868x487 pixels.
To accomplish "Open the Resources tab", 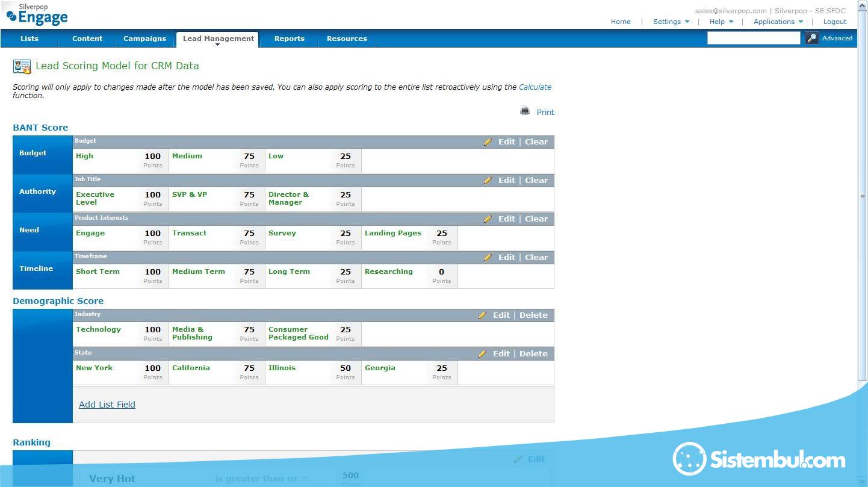I will coord(347,39).
